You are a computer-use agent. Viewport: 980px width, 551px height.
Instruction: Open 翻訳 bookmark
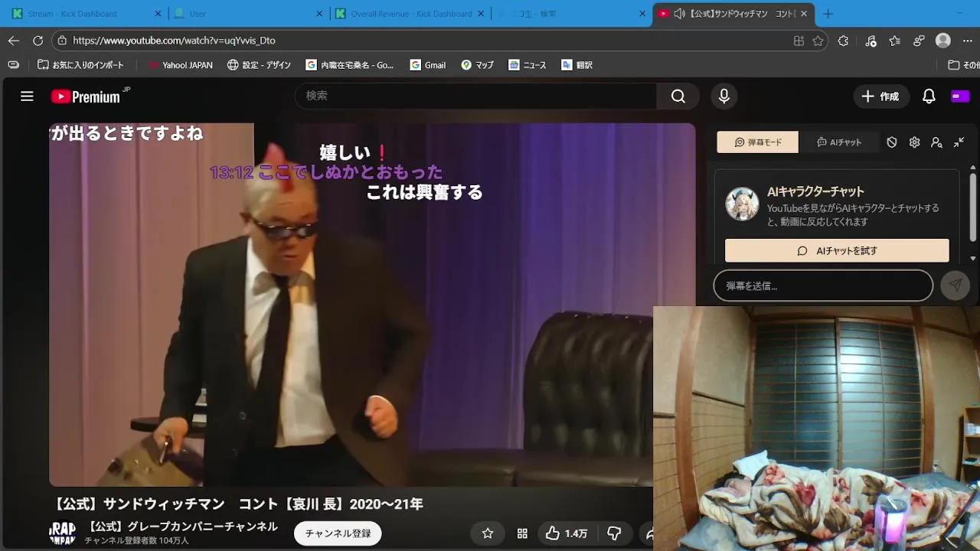[x=577, y=65]
